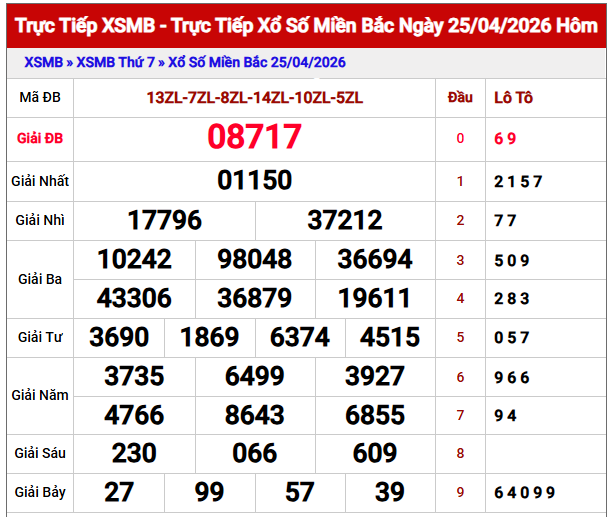This screenshot has width=613, height=517.
Task: Select the Giải Ba number 98048
Action: pos(255,260)
